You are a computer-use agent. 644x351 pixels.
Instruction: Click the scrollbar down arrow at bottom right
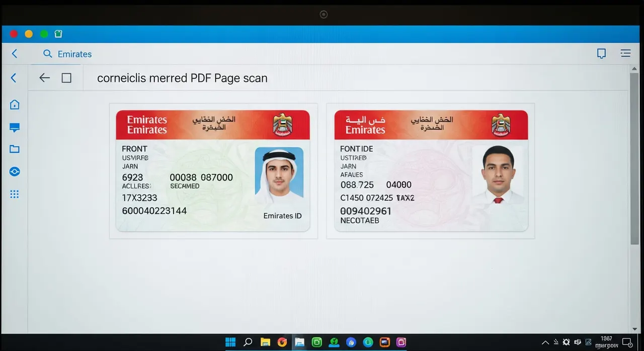click(634, 329)
